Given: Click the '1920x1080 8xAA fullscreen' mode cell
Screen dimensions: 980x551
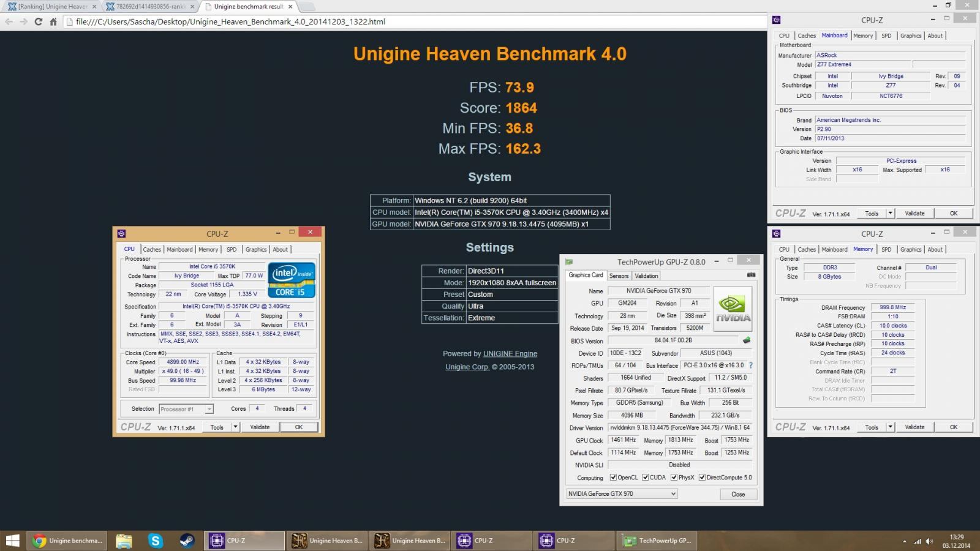Looking at the screenshot, I should (512, 283).
